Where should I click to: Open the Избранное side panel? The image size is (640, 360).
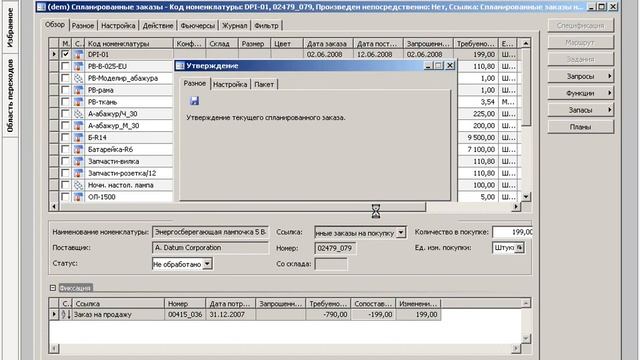10,27
